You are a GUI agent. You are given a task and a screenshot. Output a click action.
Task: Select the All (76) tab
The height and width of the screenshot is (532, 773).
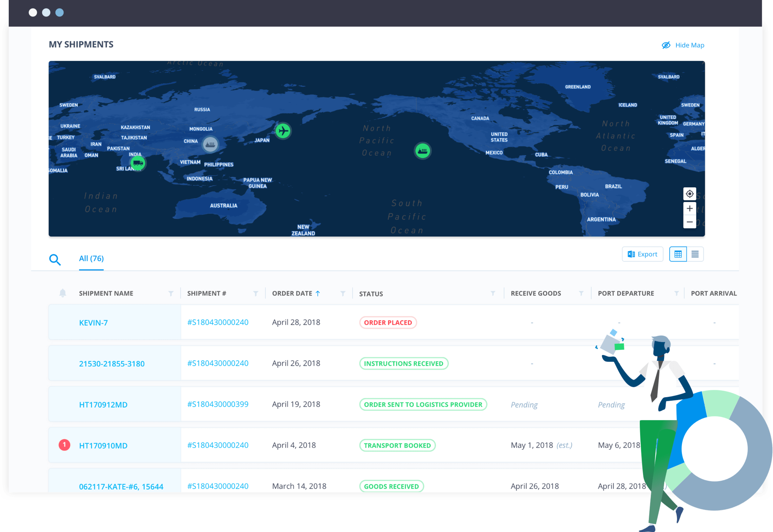91,258
